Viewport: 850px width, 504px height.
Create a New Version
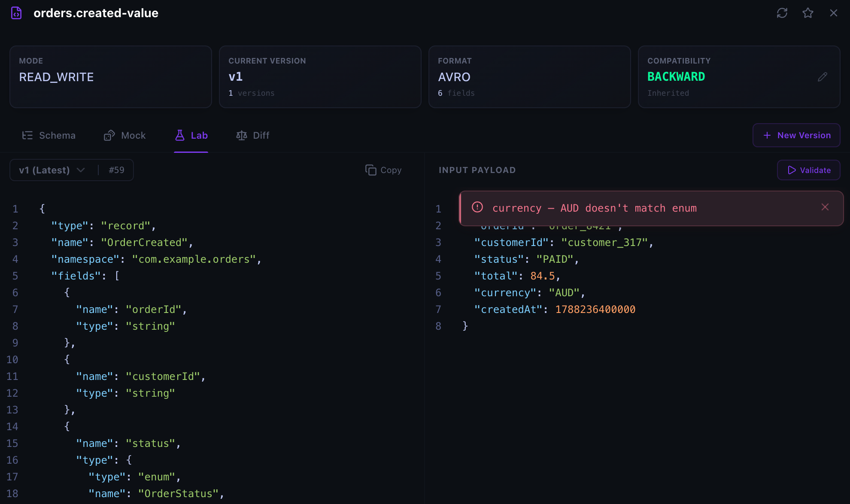pos(796,135)
